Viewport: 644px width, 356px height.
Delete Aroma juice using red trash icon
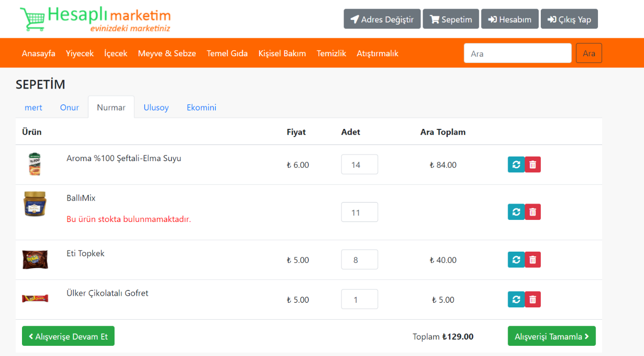533,164
